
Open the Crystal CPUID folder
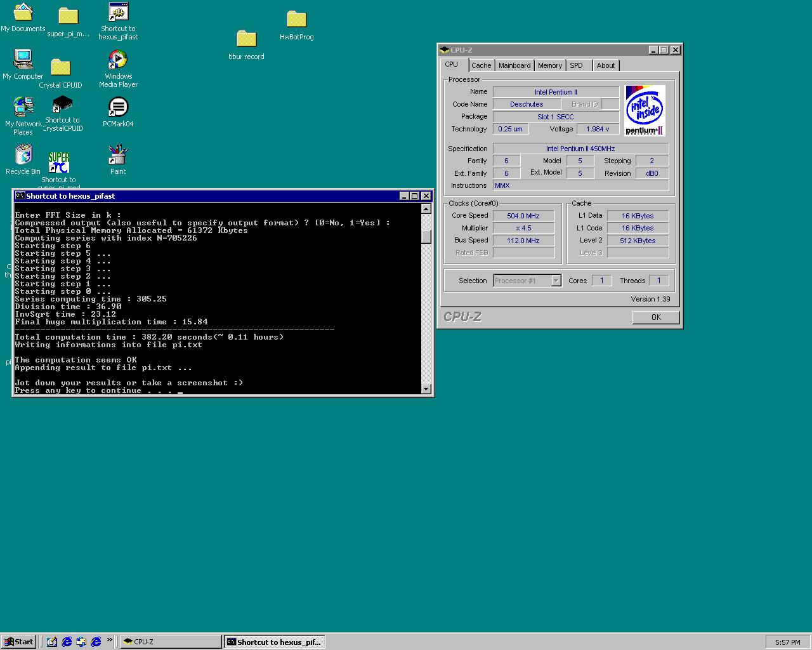click(60, 73)
